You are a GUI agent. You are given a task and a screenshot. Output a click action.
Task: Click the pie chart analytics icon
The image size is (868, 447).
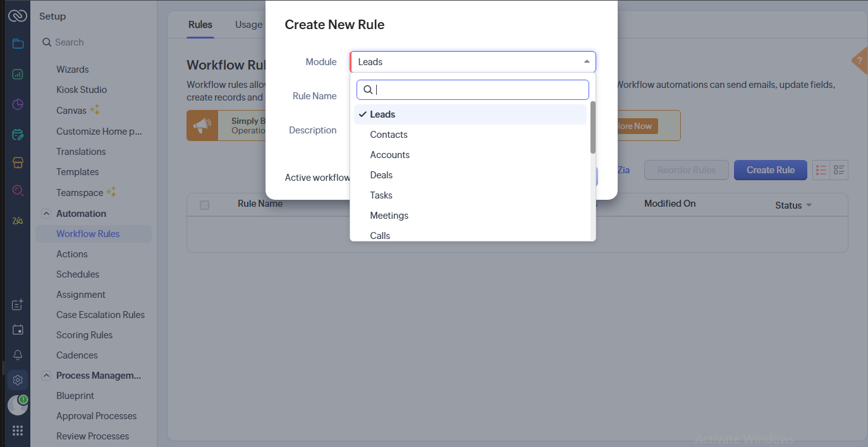[18, 104]
